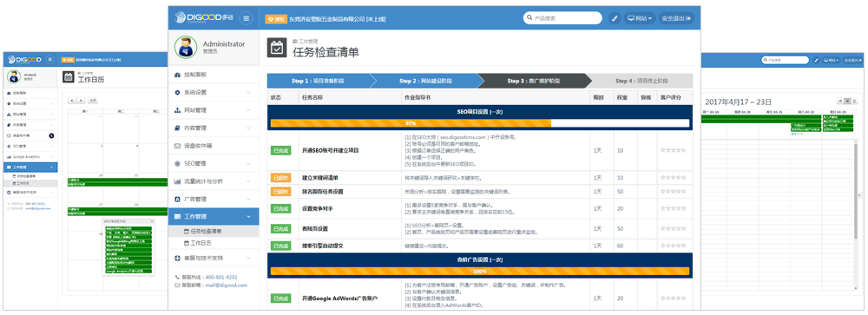868x315 pixels.
Task: Switch to Step 4 项目终止阶段 tab
Action: coord(641,81)
